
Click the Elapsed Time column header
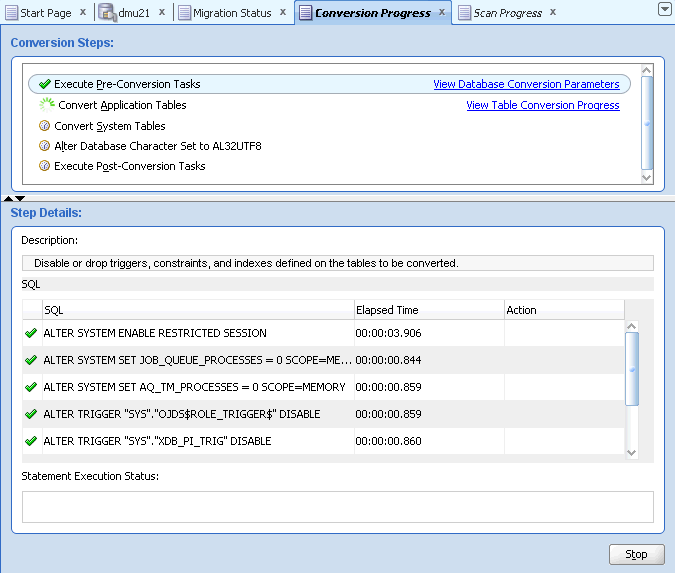coord(429,310)
